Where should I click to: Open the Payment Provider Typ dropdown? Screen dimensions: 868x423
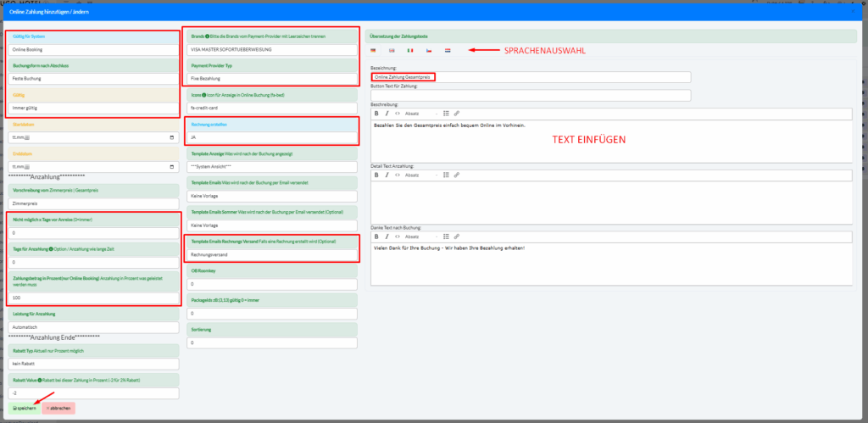[269, 79]
